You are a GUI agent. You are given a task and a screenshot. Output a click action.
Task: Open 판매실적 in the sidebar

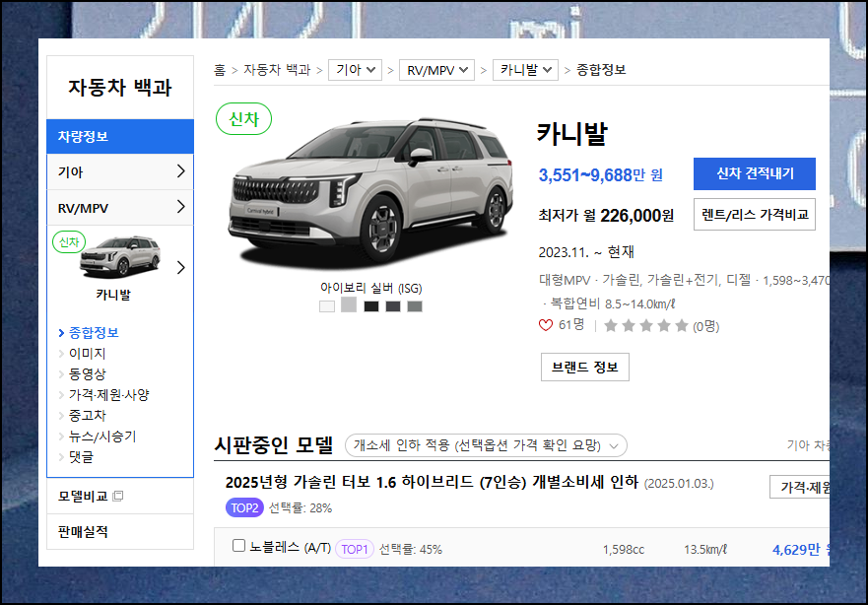click(x=83, y=532)
